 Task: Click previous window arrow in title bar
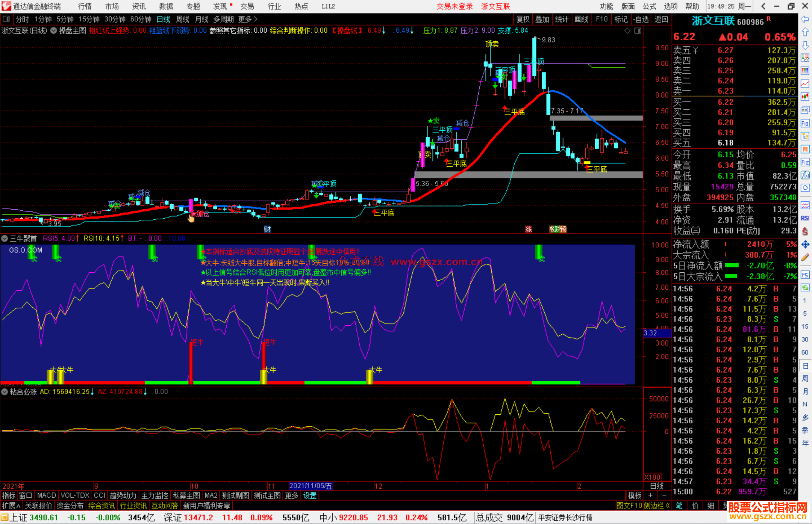[763, 6]
